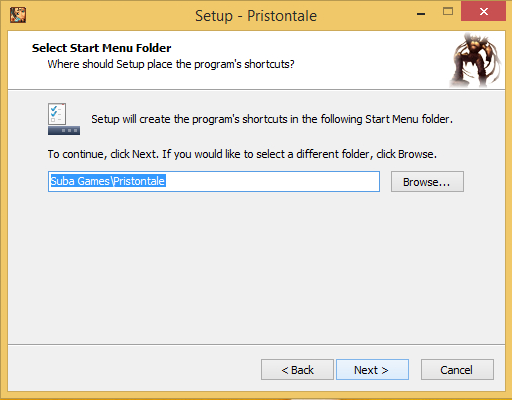
Task: Click the white header panel background
Action: tap(367, 60)
